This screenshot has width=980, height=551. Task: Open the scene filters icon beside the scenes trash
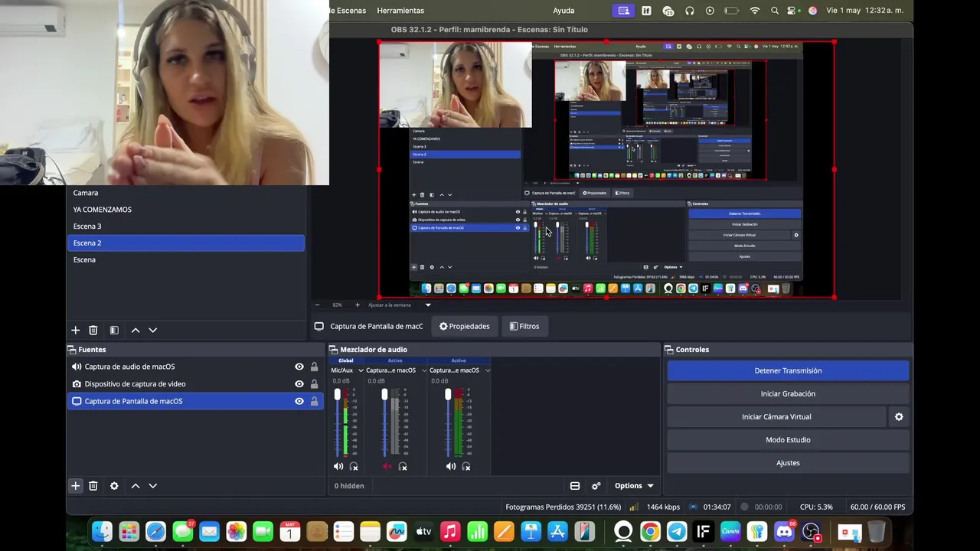114,330
